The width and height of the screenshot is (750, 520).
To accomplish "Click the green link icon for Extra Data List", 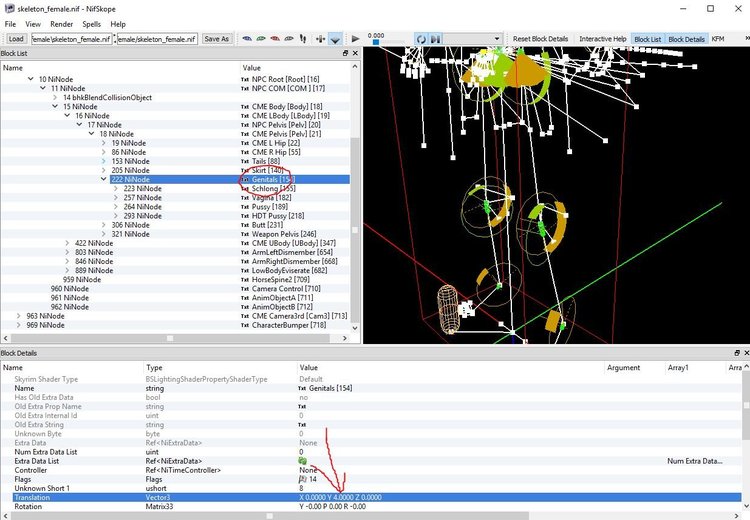I will (302, 461).
